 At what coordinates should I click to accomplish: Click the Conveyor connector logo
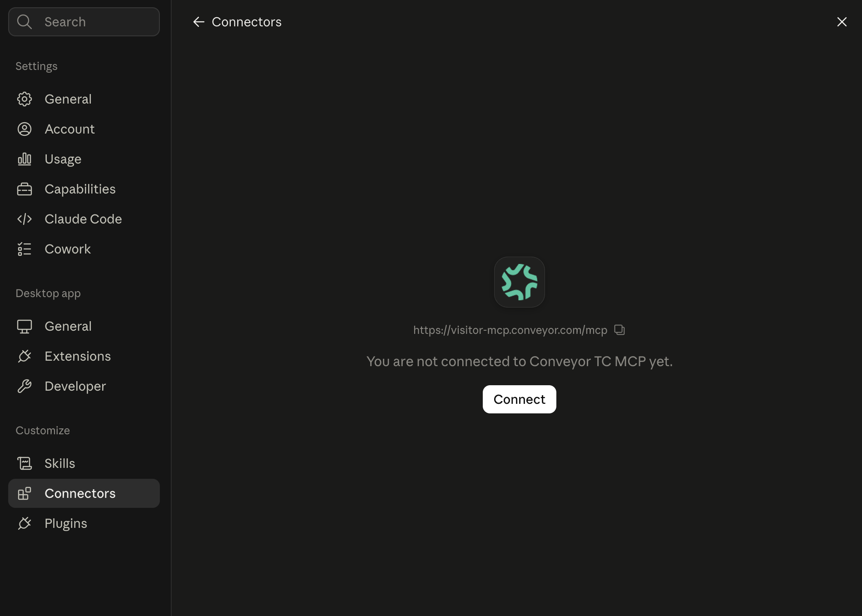point(520,282)
